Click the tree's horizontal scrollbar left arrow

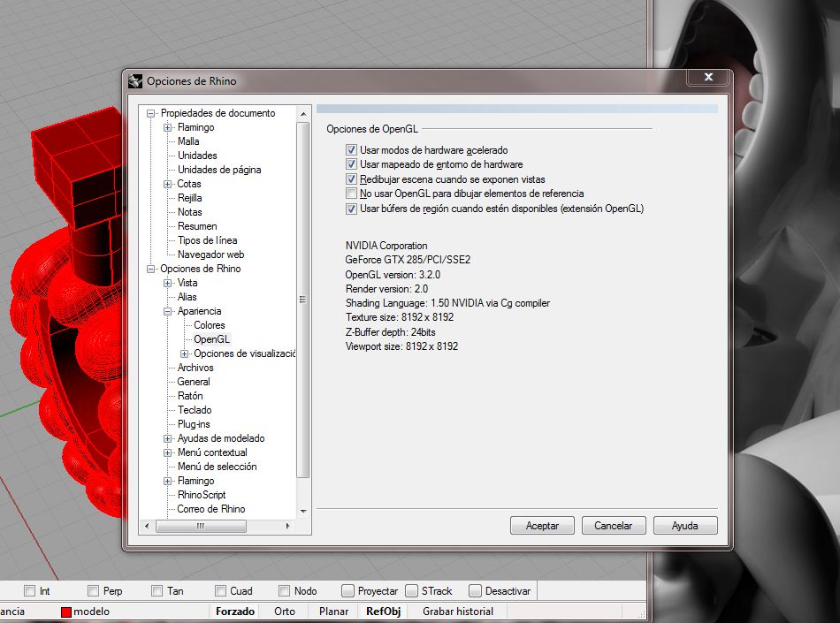pos(147,526)
